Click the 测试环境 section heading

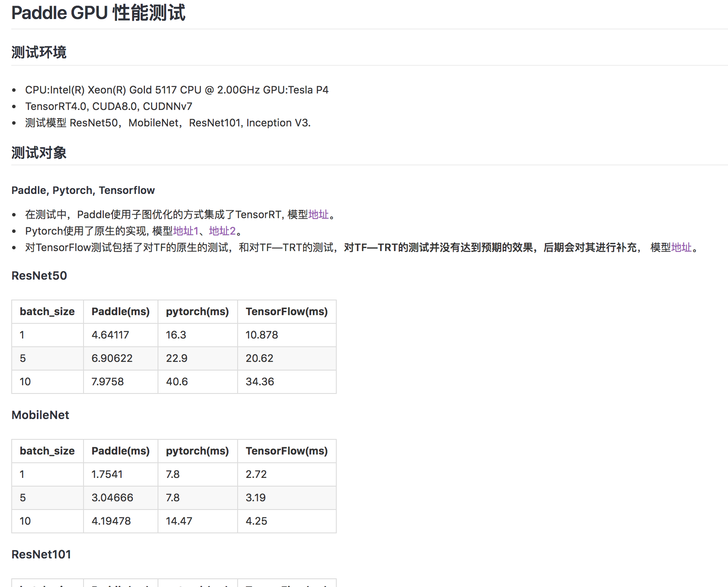[x=39, y=52]
